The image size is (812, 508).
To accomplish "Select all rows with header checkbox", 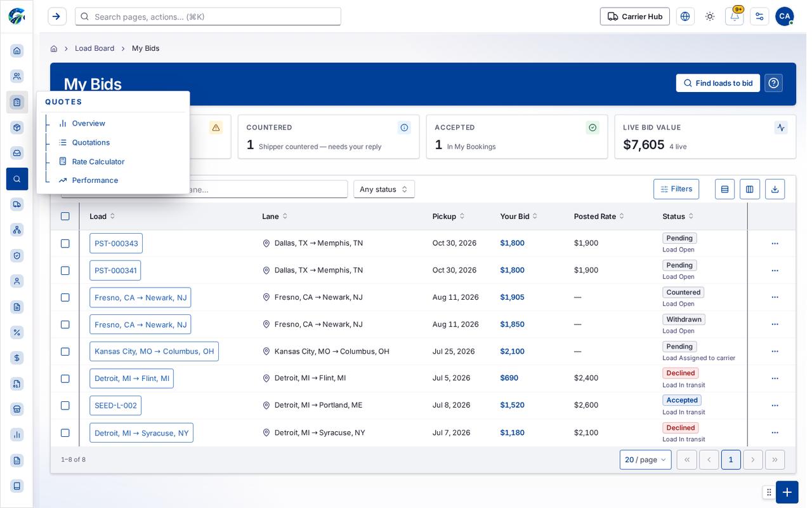I will pyautogui.click(x=65, y=217).
